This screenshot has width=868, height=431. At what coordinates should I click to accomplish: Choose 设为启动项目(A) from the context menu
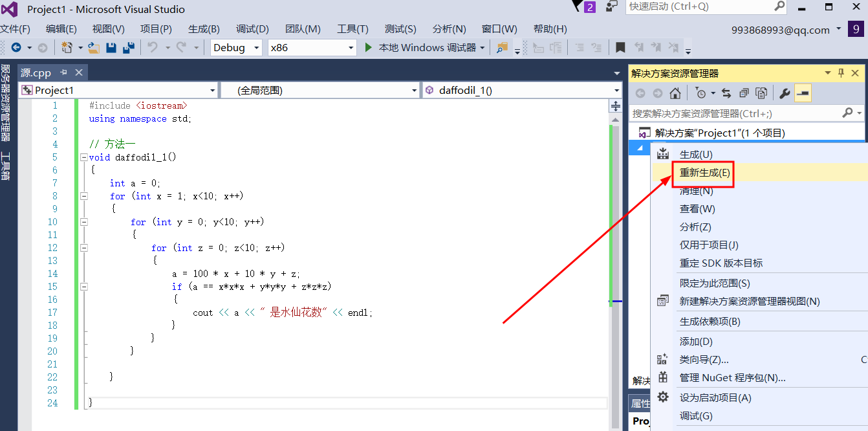tap(715, 398)
